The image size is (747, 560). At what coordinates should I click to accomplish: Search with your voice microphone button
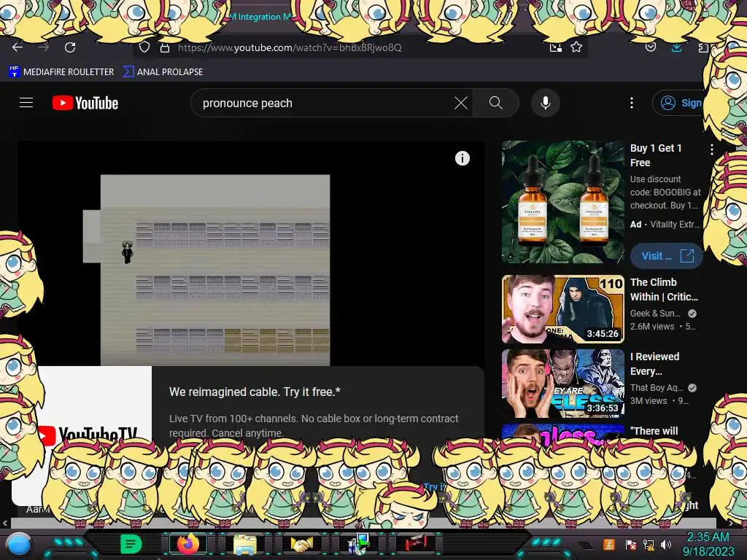[x=546, y=103]
